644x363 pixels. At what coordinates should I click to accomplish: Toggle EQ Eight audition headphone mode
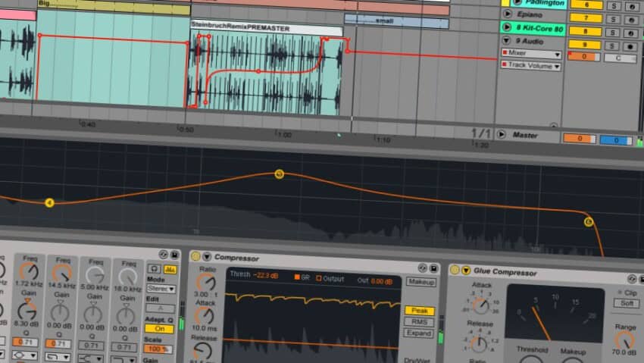tap(154, 268)
